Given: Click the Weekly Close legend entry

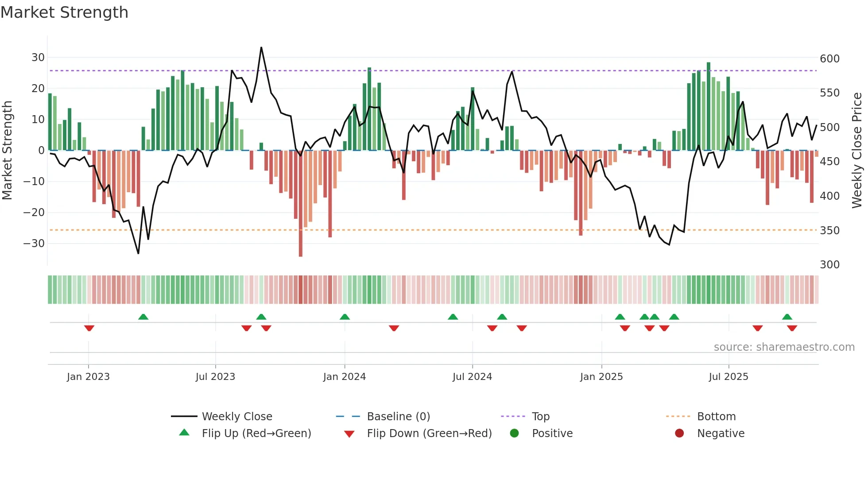Looking at the screenshot, I should (x=236, y=416).
